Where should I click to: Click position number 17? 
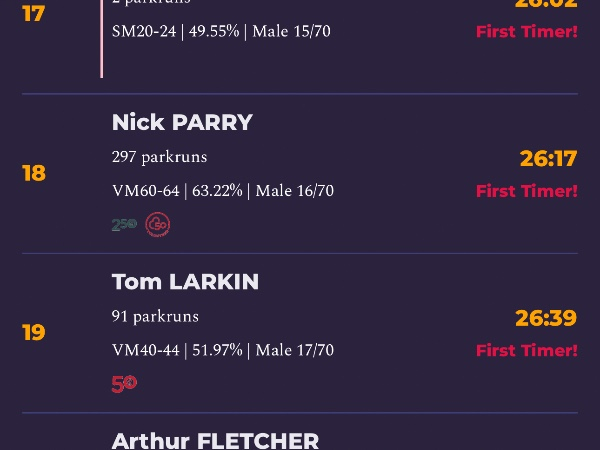pos(34,14)
